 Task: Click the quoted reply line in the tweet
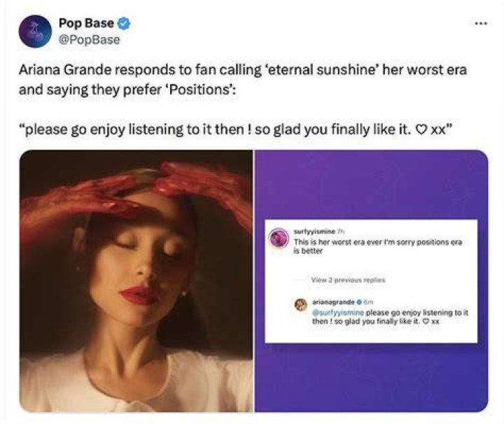point(236,129)
